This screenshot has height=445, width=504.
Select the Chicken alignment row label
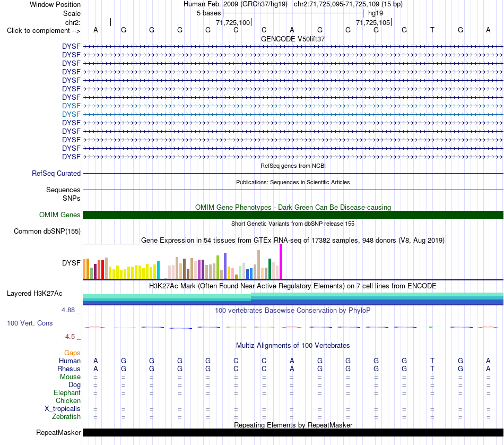pyautogui.click(x=68, y=400)
